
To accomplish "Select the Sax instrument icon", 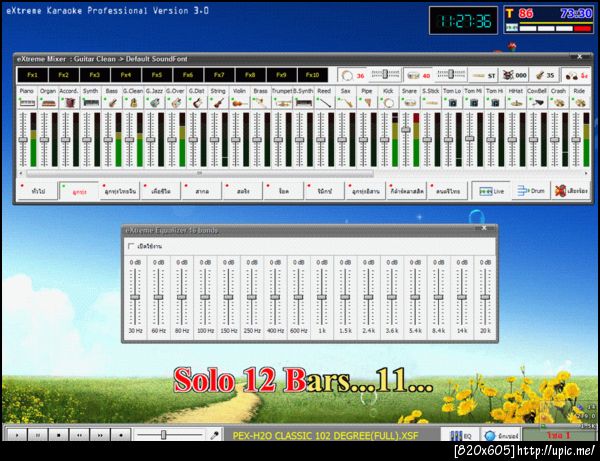I will point(346,102).
